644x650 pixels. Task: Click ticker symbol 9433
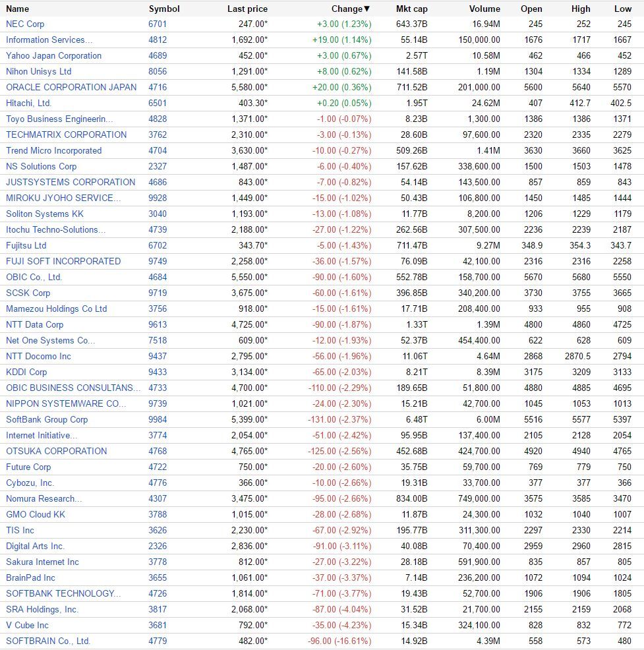158,372
